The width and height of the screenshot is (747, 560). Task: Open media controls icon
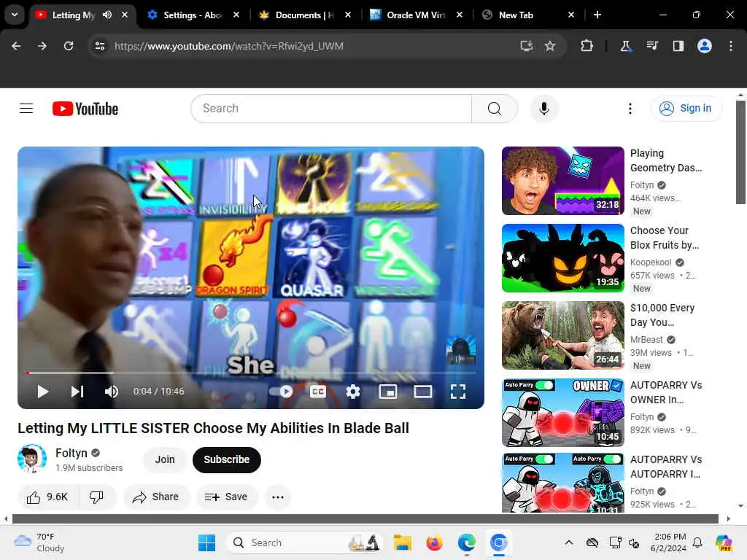(651, 46)
